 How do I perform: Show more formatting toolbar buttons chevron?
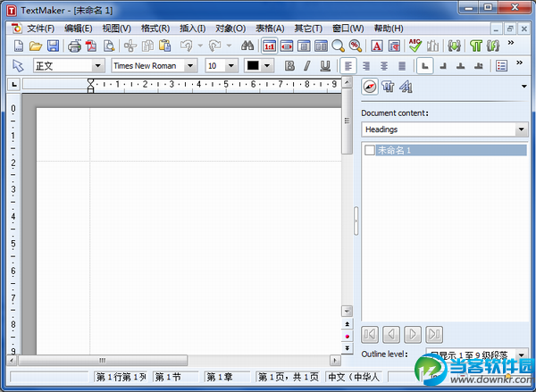click(519, 63)
